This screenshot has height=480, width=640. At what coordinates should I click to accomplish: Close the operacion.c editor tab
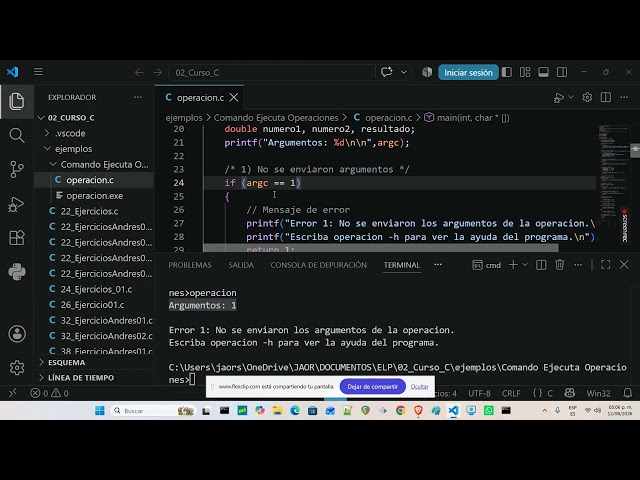click(234, 98)
